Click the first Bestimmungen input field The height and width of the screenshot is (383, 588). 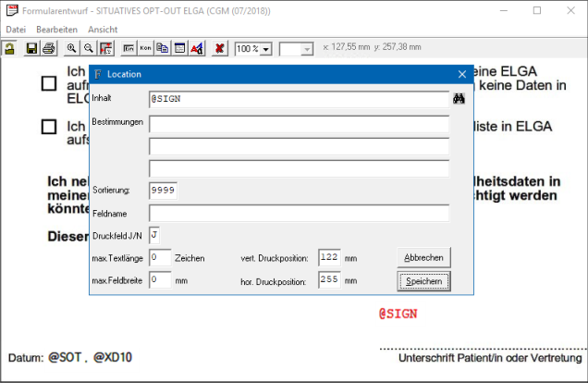tap(299, 124)
